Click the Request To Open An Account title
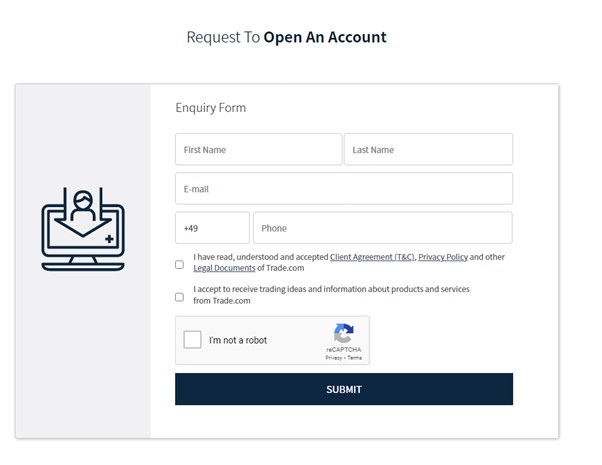 286,37
